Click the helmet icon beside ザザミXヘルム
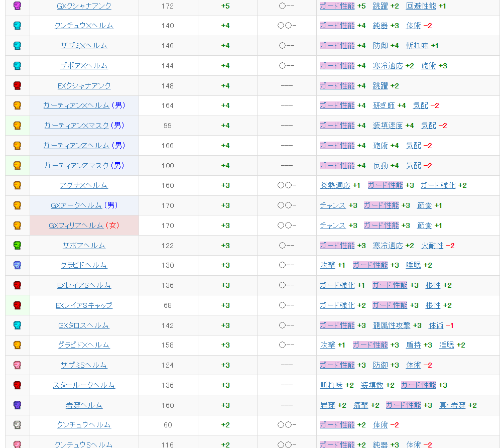This screenshot has height=448, width=504. pos(17,46)
